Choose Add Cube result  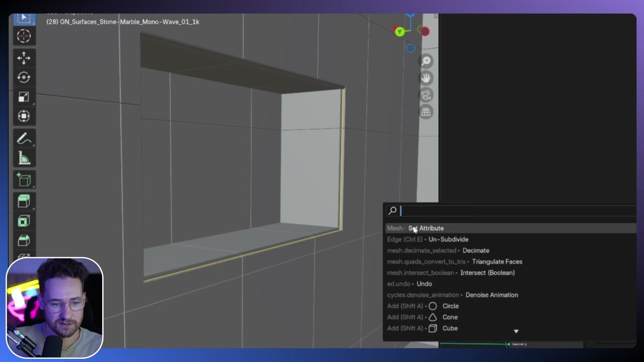pyautogui.click(x=511, y=328)
